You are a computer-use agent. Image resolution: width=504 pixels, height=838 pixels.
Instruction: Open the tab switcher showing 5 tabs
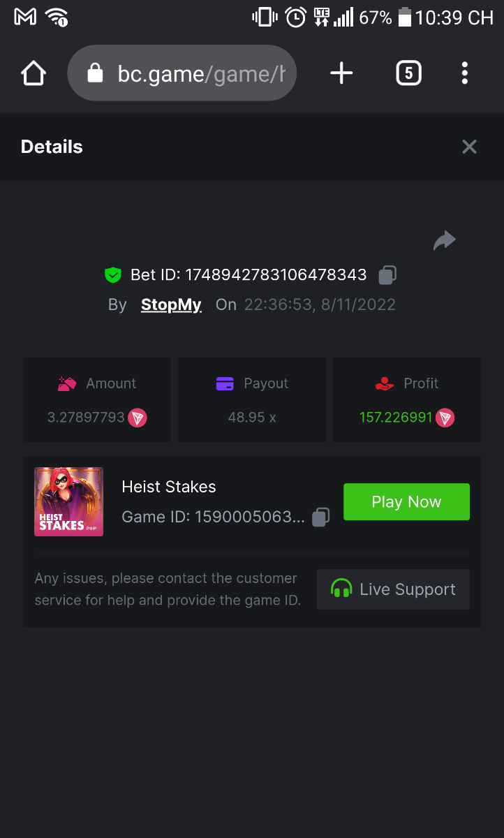[x=408, y=73]
